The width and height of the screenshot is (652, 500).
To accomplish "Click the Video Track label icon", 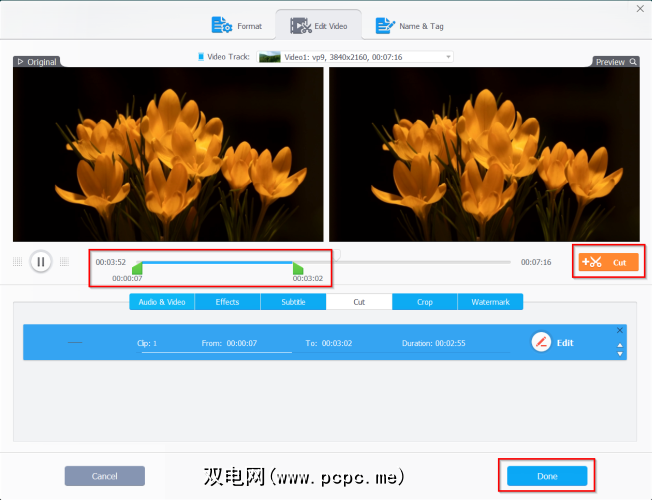I will (x=201, y=57).
